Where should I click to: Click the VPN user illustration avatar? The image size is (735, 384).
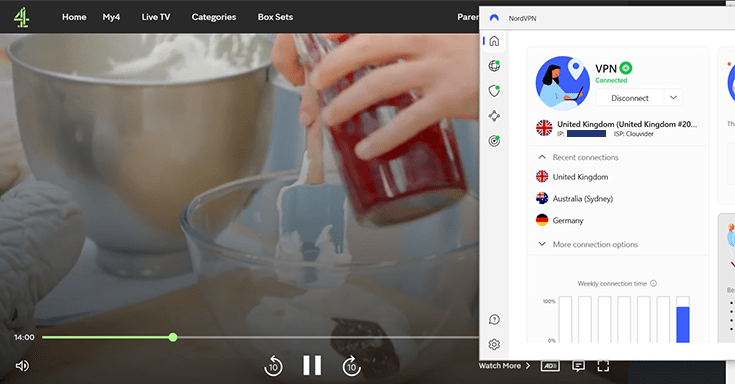pos(562,83)
